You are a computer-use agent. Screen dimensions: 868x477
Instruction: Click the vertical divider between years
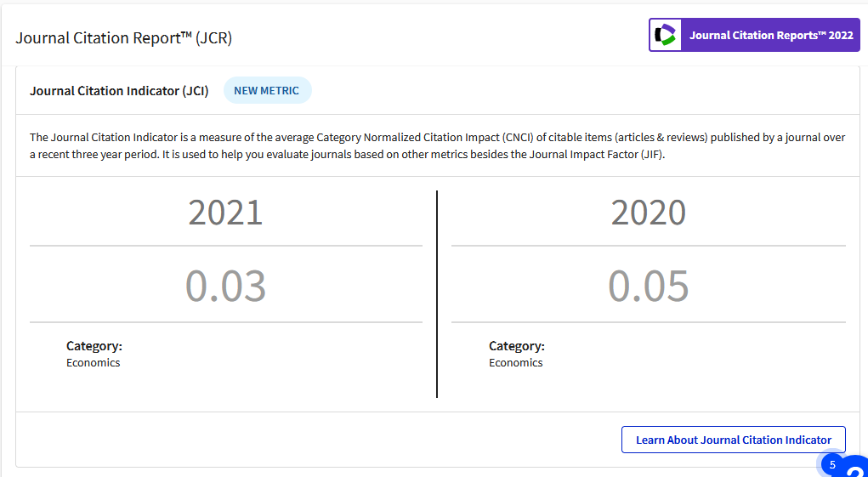437,294
